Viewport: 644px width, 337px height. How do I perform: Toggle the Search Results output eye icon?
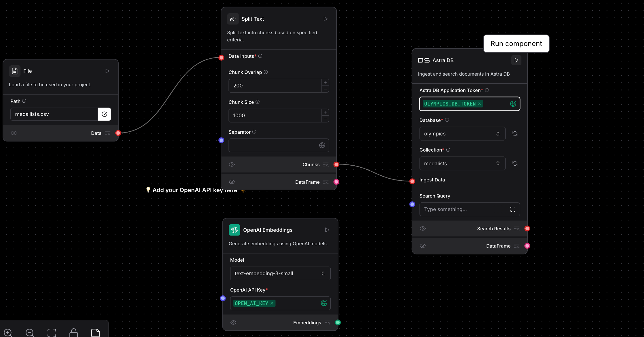[x=423, y=228]
